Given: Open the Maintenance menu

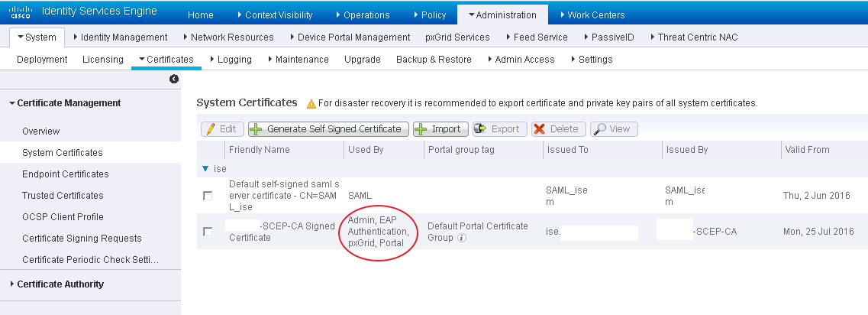Looking at the screenshot, I should 298,60.
